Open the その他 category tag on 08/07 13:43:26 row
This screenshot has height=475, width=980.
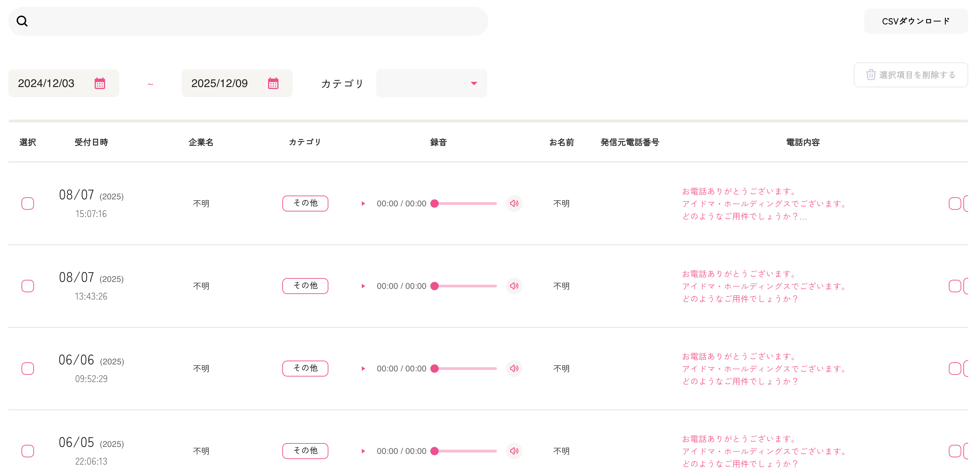tap(305, 286)
